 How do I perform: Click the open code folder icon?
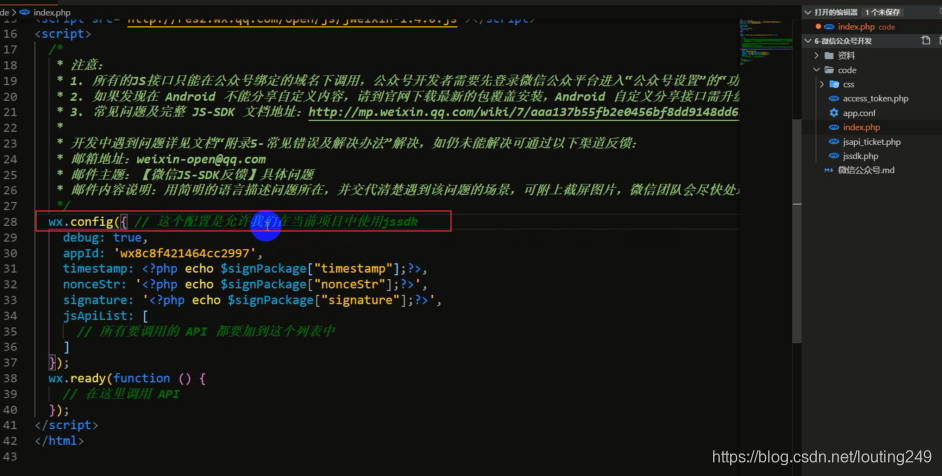829,70
